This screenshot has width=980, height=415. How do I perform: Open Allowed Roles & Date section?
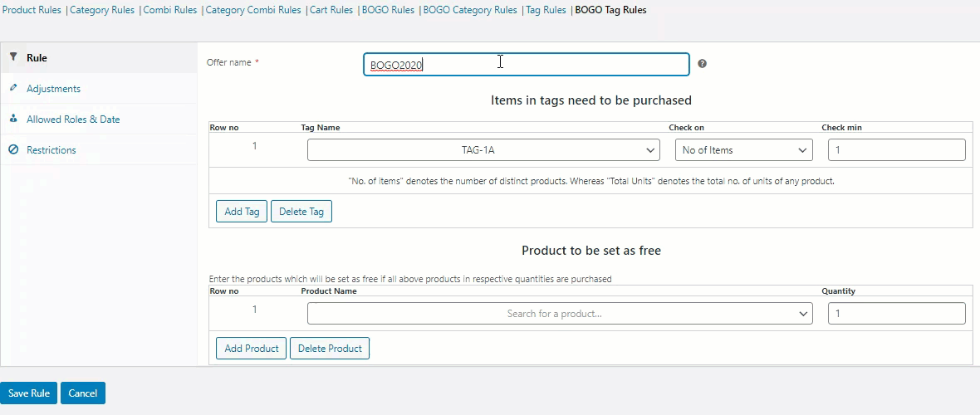coord(99,120)
